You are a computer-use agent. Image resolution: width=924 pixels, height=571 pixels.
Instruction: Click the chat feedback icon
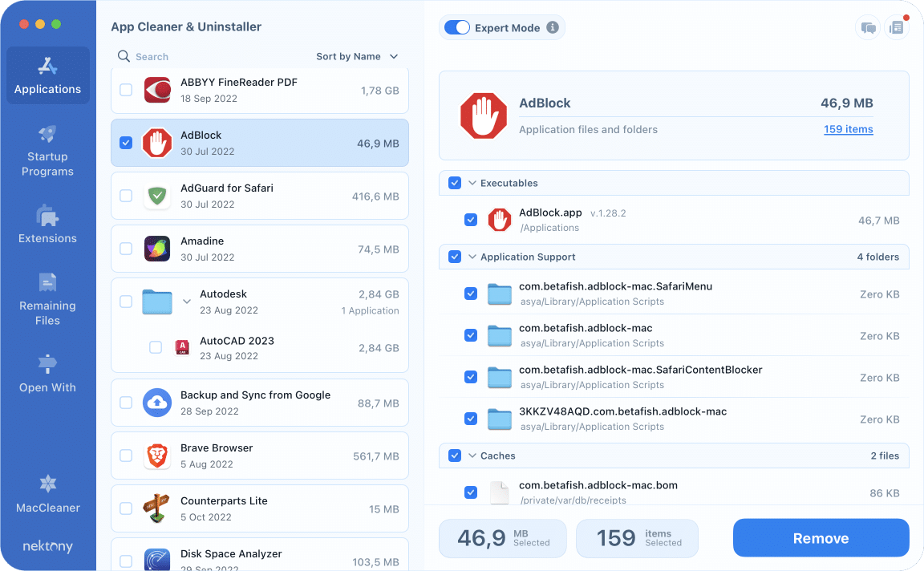(x=868, y=28)
